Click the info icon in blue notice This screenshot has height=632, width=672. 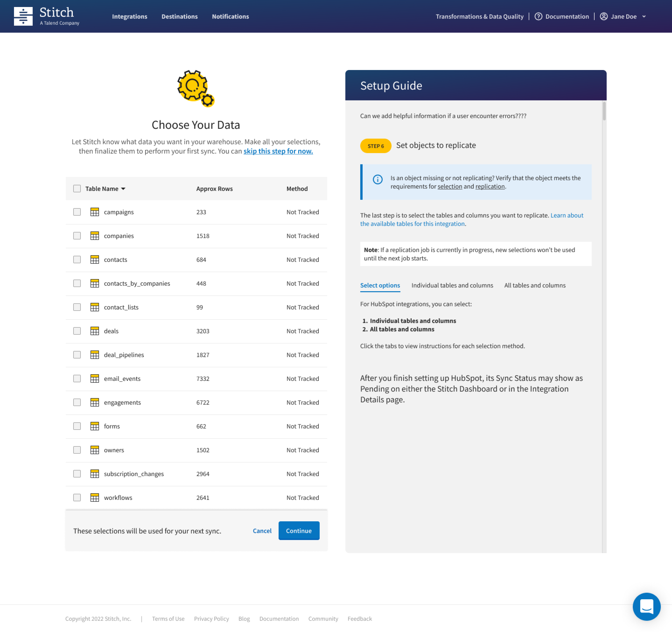(377, 180)
